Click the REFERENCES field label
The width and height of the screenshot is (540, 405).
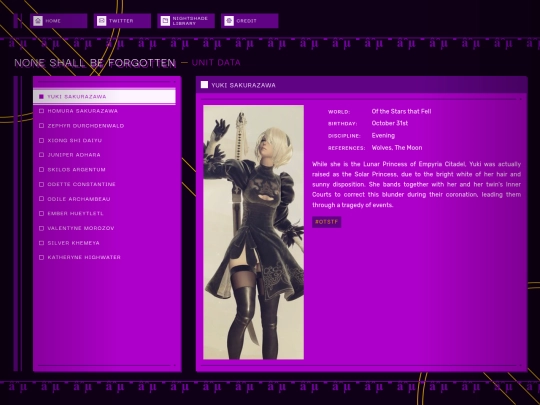346,148
